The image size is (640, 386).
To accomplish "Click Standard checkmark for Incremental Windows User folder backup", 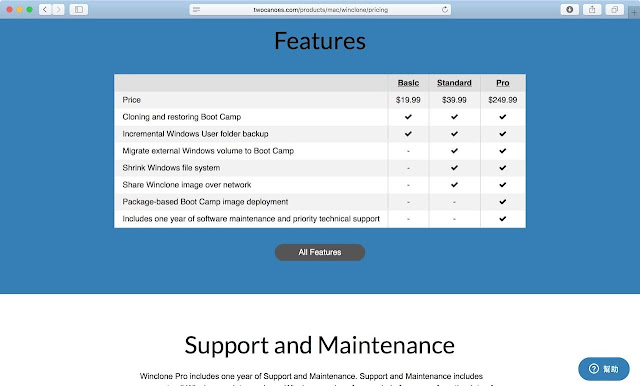I will tap(454, 134).
